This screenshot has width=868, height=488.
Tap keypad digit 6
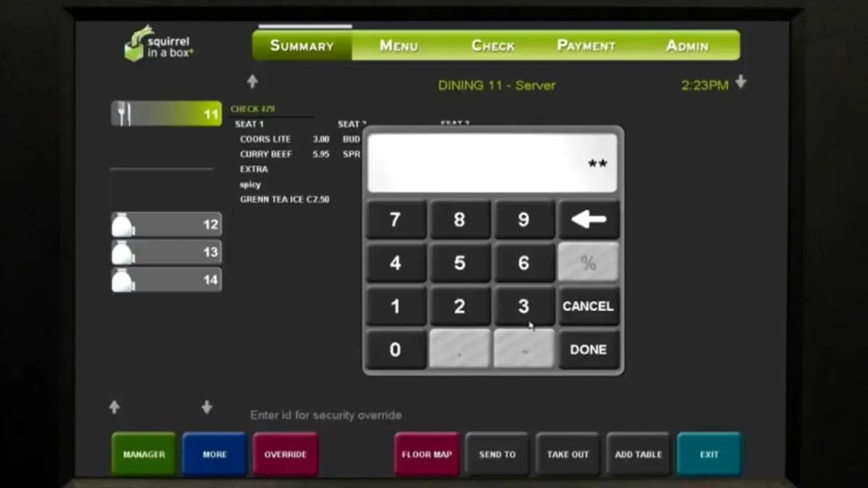524,263
